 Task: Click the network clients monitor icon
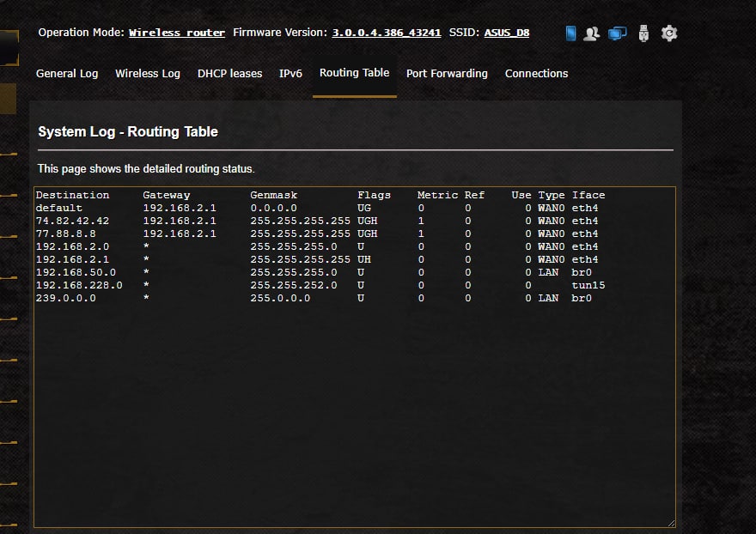pyautogui.click(x=617, y=33)
